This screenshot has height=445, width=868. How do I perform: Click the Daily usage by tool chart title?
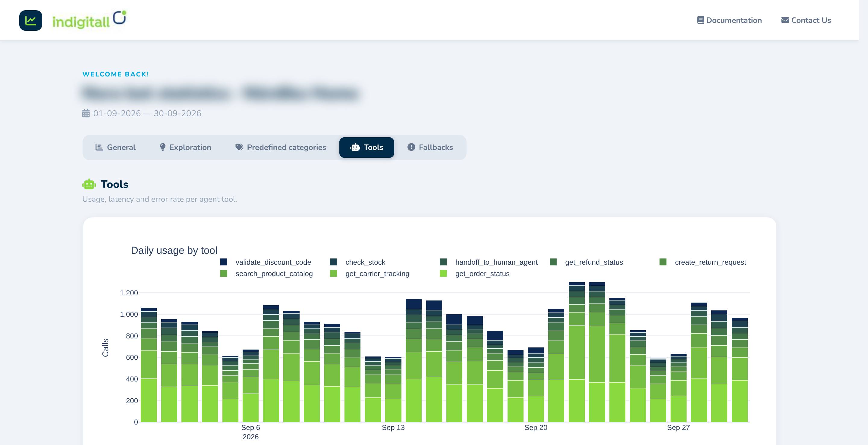174,251
